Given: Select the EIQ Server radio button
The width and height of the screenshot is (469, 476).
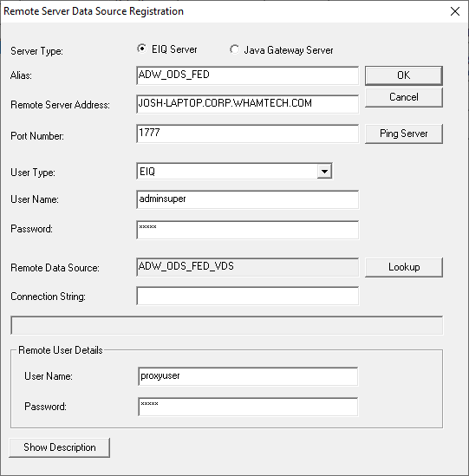Looking at the screenshot, I should [142, 49].
